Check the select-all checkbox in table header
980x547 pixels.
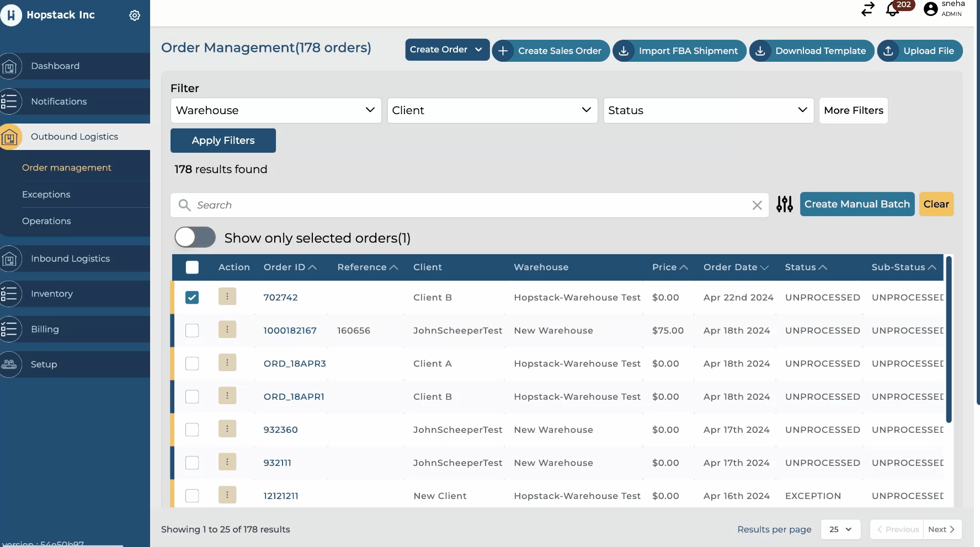192,267
